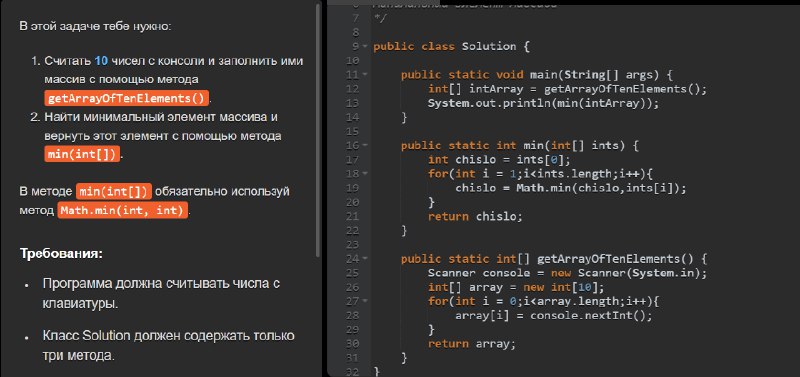Collapse min method fold arrow on line 16

[x=365, y=146]
